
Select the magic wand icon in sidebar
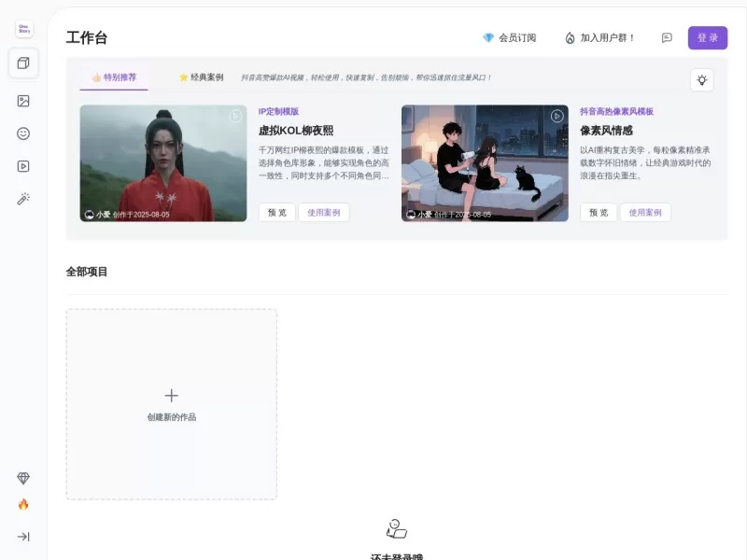[x=23, y=198]
